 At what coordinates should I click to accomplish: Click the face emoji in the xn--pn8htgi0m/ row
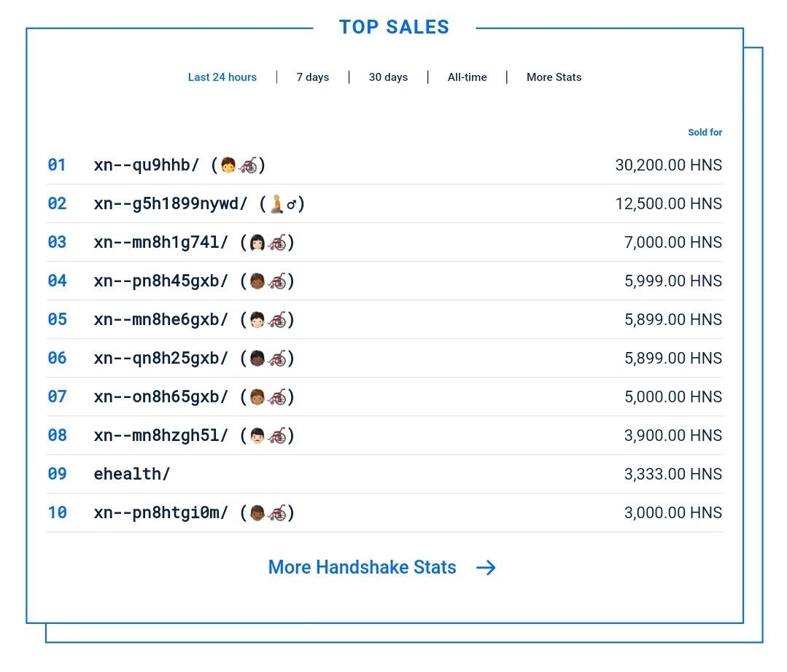257,513
